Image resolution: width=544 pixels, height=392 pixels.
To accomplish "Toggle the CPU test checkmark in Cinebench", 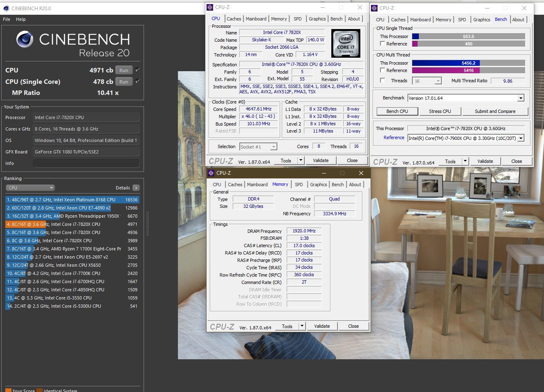I will (x=138, y=70).
